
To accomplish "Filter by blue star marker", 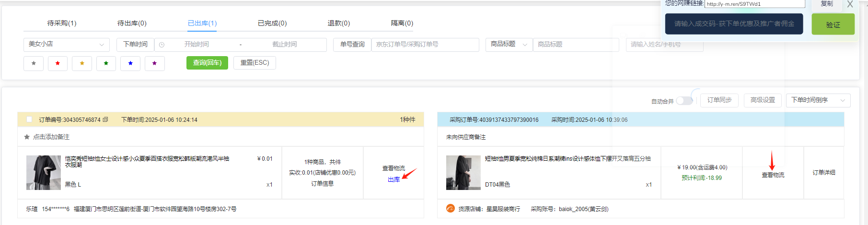I will [x=130, y=63].
